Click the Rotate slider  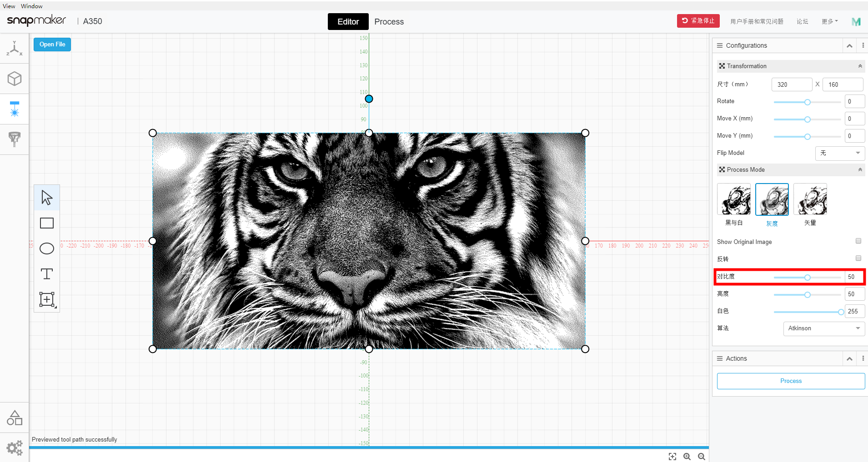pyautogui.click(x=807, y=102)
